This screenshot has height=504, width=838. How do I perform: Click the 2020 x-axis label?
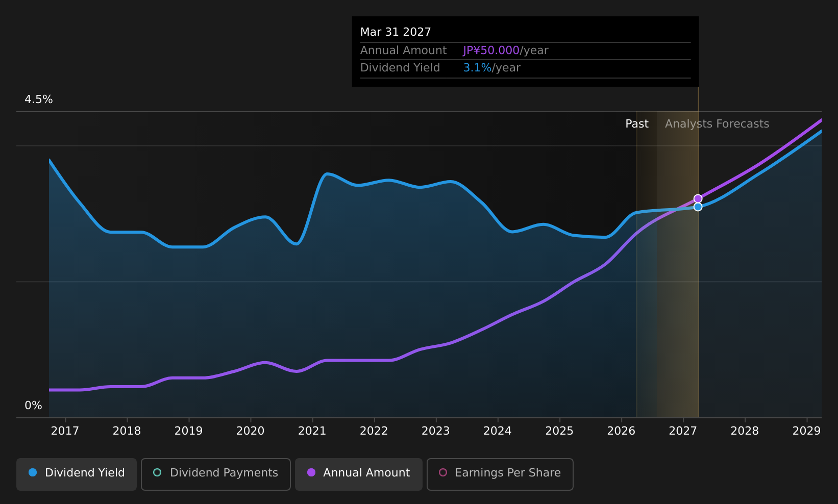click(250, 431)
